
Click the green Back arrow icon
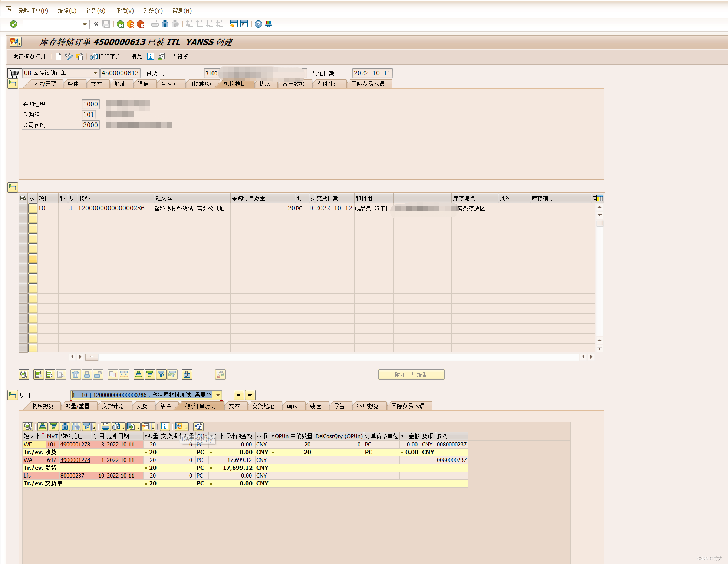point(121,24)
